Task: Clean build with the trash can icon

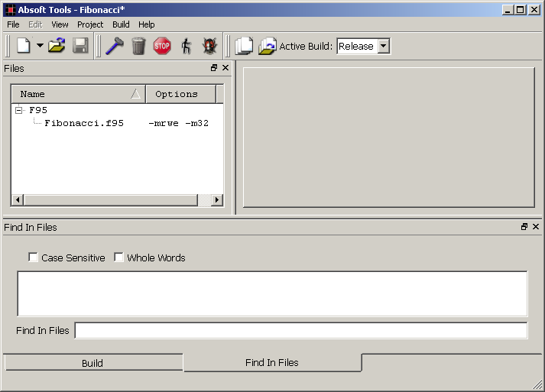Action: (x=138, y=46)
